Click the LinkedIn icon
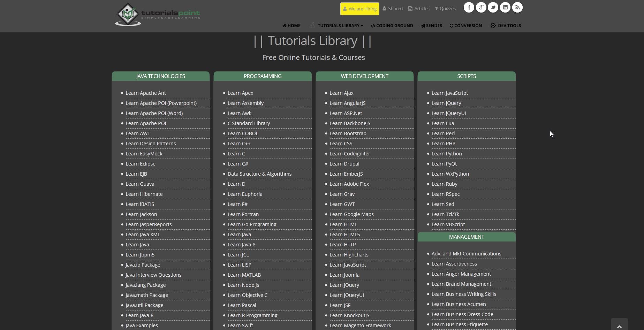The height and width of the screenshot is (330, 644). 505,7
